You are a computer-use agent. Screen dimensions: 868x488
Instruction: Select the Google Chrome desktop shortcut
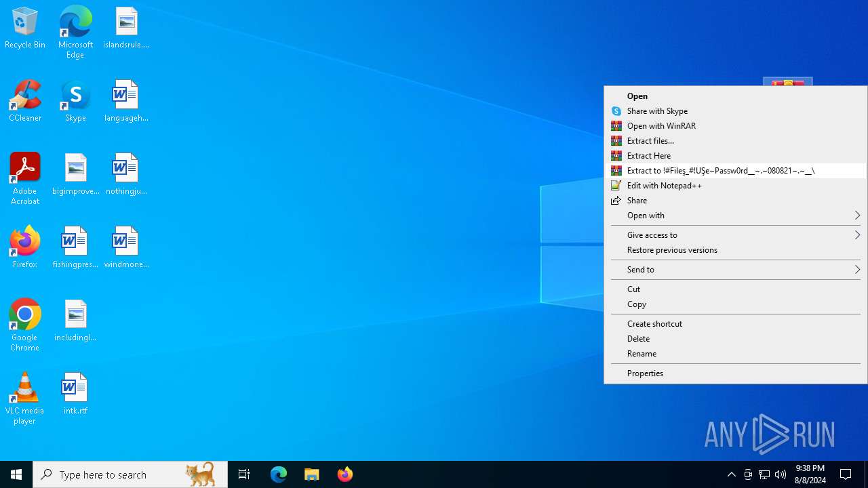(25, 325)
